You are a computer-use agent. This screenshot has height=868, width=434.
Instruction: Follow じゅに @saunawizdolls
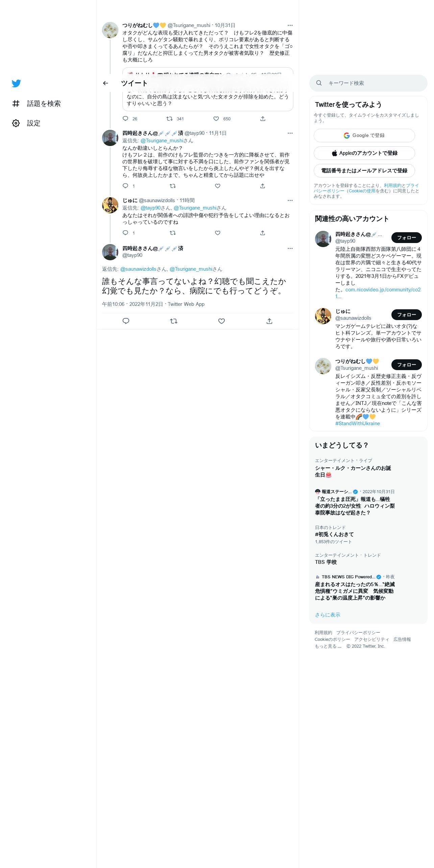tap(407, 315)
